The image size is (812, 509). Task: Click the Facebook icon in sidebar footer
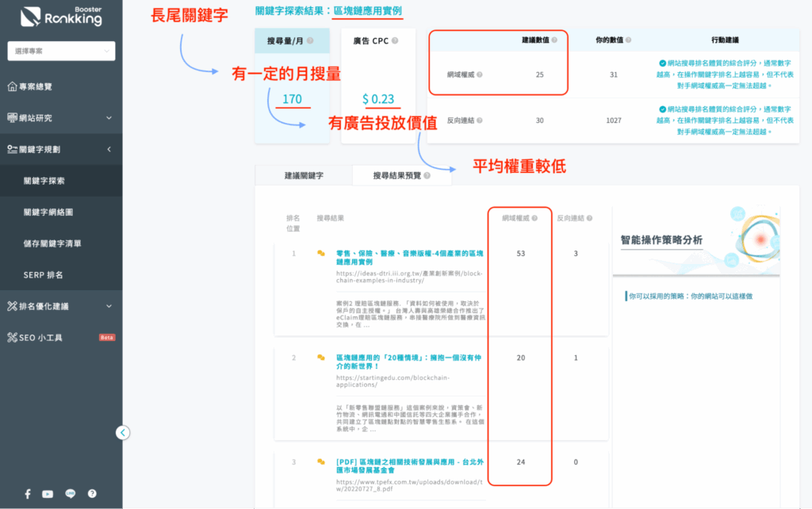(26, 493)
